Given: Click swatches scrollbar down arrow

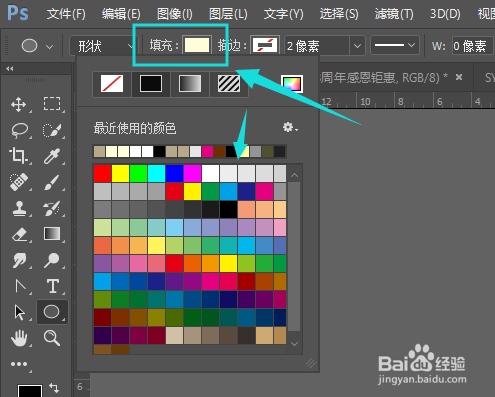Looking at the screenshot, I should click(294, 344).
